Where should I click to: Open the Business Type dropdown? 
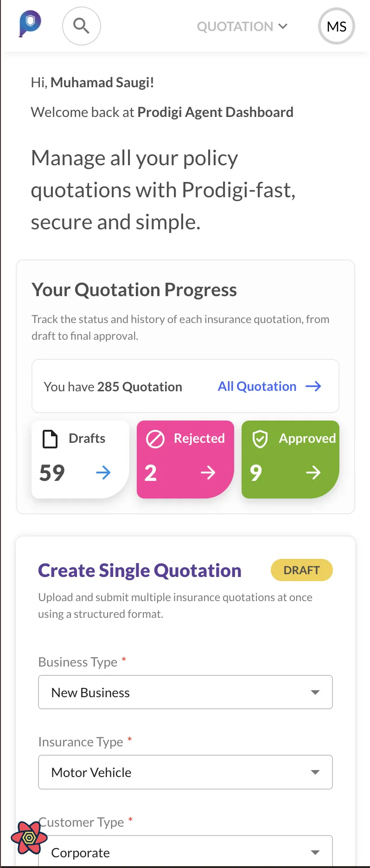coord(185,692)
